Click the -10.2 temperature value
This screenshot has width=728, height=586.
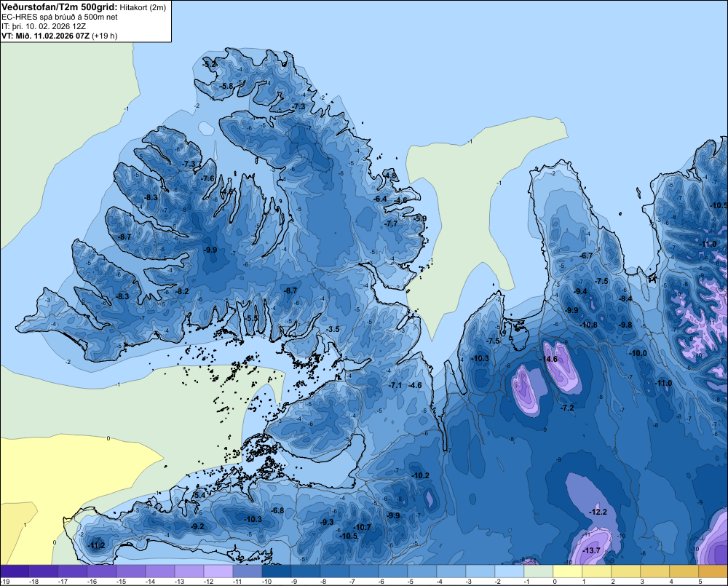(421, 475)
